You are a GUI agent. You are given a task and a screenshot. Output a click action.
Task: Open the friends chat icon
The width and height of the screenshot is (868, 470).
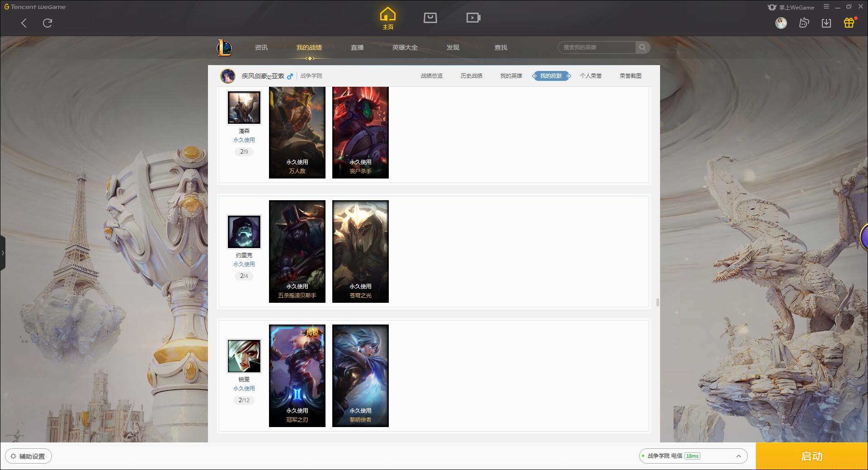[x=804, y=23]
